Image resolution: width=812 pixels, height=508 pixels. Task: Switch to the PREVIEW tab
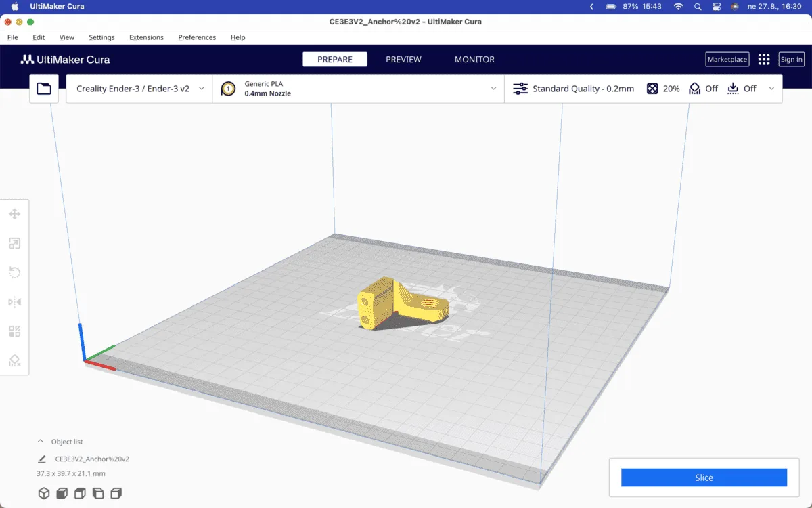(x=403, y=59)
